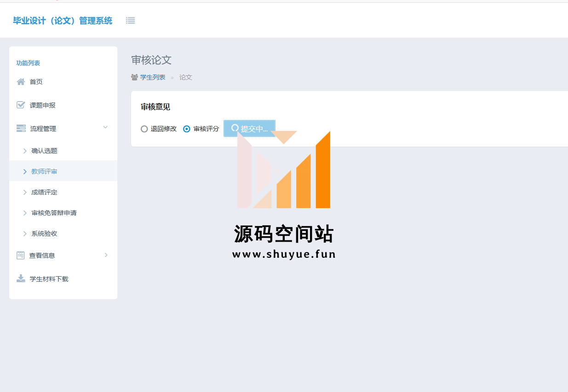
Task: Click the 论文 breadcrumb text
Action: point(186,77)
